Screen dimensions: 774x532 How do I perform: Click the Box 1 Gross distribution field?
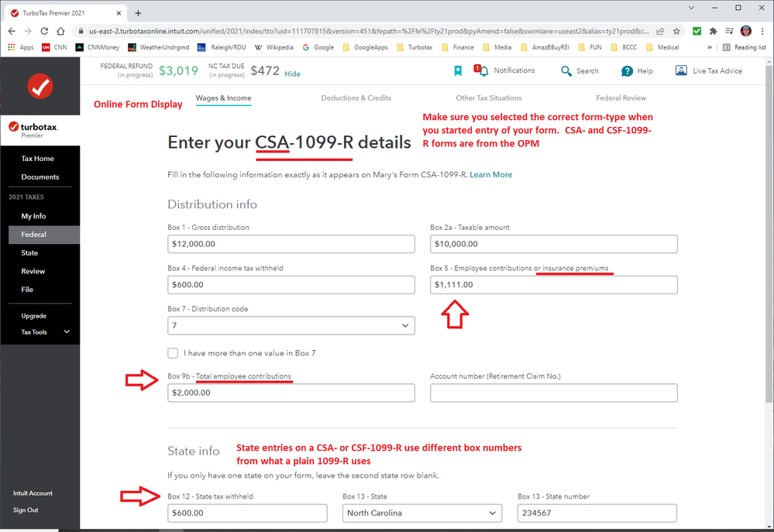tap(291, 244)
